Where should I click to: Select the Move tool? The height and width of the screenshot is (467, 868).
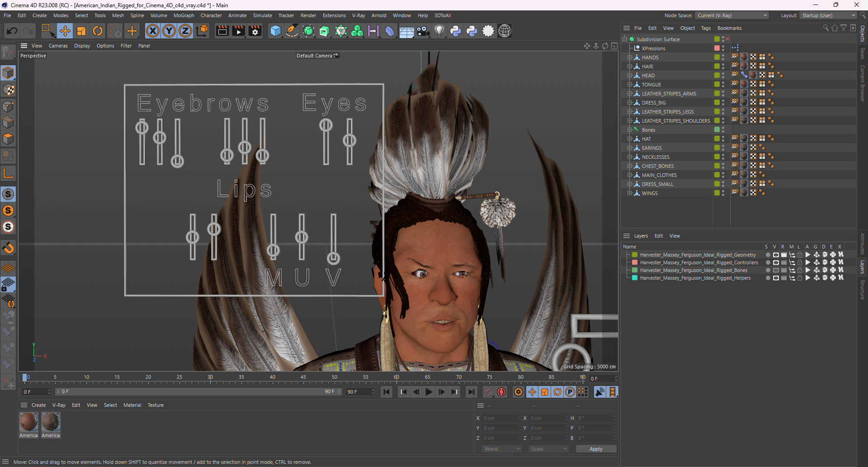65,31
